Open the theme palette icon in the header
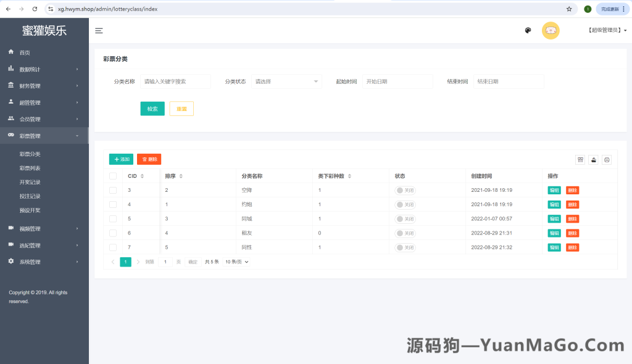Screen dimensions: 632x364 pos(528,30)
